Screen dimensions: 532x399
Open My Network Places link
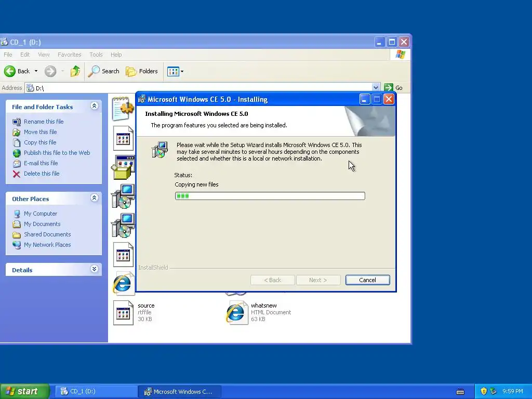coord(47,245)
